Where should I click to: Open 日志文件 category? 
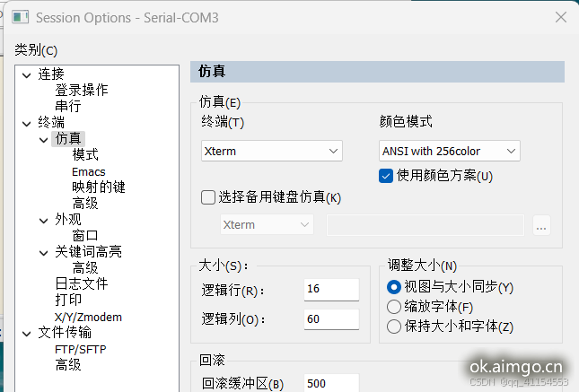[81, 283]
